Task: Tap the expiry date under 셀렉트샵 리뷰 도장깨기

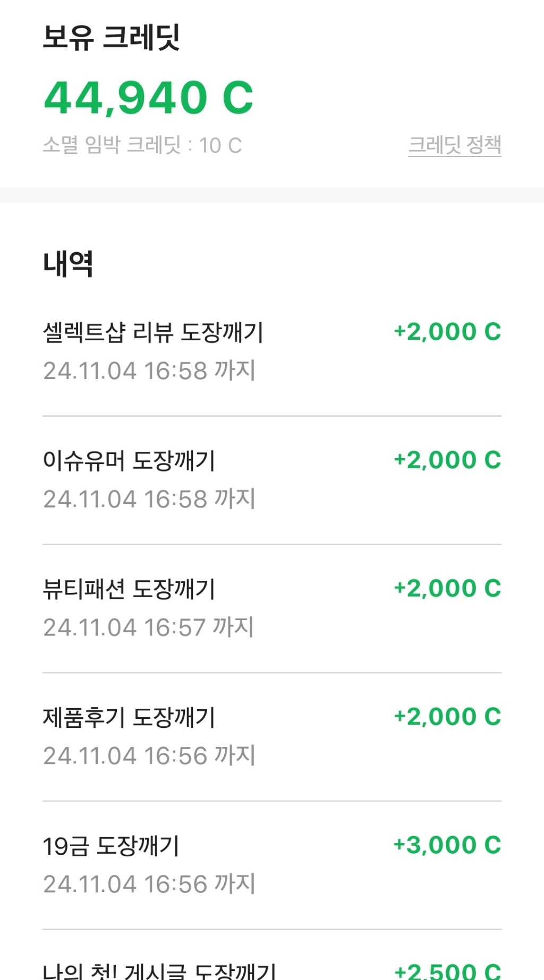Action: click(x=149, y=371)
